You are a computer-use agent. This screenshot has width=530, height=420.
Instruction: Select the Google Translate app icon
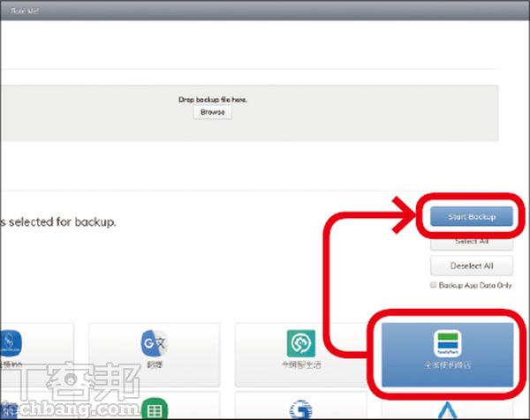(155, 343)
